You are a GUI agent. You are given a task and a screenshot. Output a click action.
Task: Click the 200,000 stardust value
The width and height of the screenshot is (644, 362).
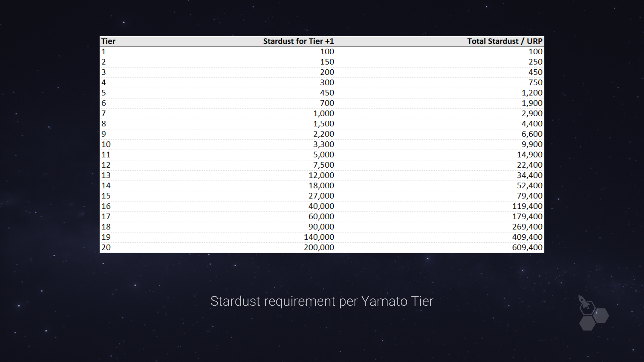pyautogui.click(x=319, y=247)
